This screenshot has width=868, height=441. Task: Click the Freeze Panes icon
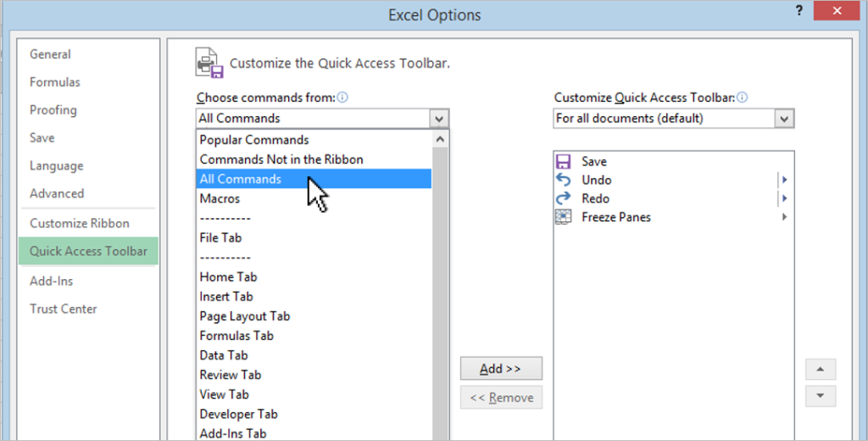point(563,217)
